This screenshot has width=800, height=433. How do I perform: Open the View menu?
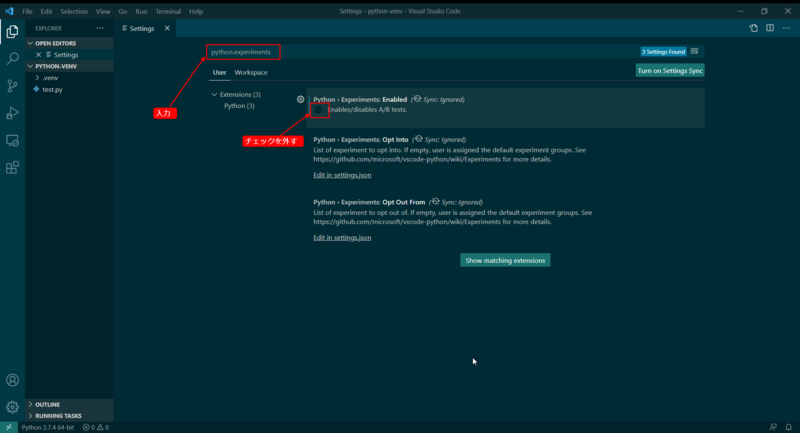[x=103, y=11]
